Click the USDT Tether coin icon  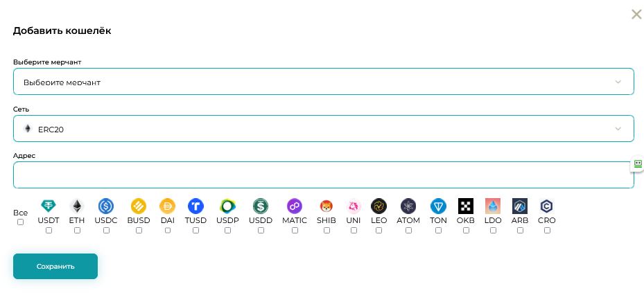click(x=49, y=206)
